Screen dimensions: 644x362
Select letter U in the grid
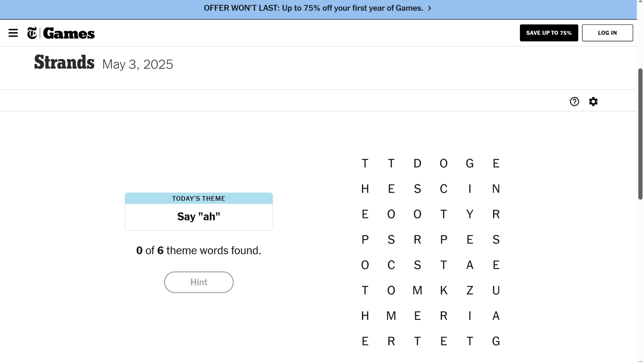click(496, 290)
